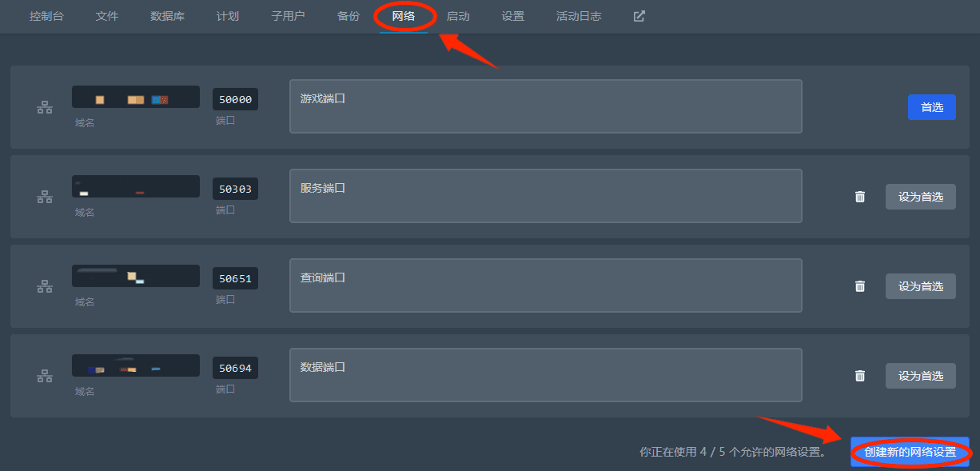Edit the 查询端口 notes field

pyautogui.click(x=546, y=285)
